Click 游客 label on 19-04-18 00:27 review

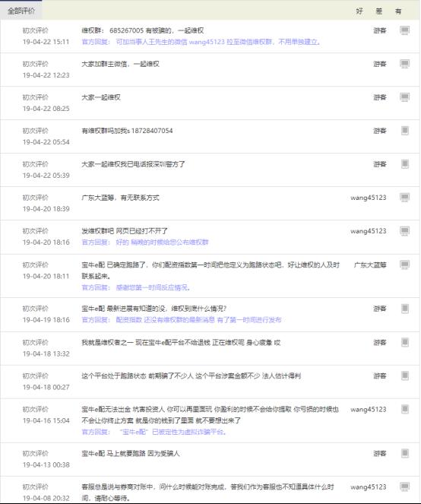click(x=379, y=376)
